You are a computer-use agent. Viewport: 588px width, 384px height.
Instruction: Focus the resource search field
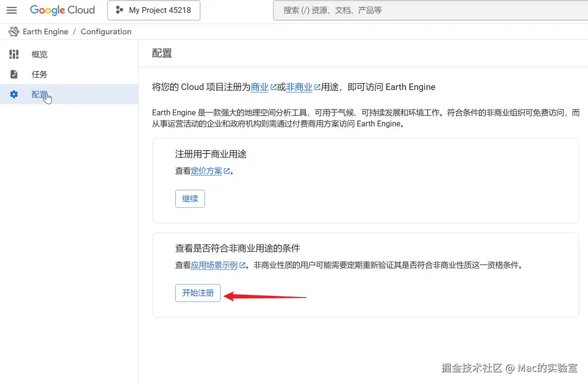pyautogui.click(x=430, y=10)
